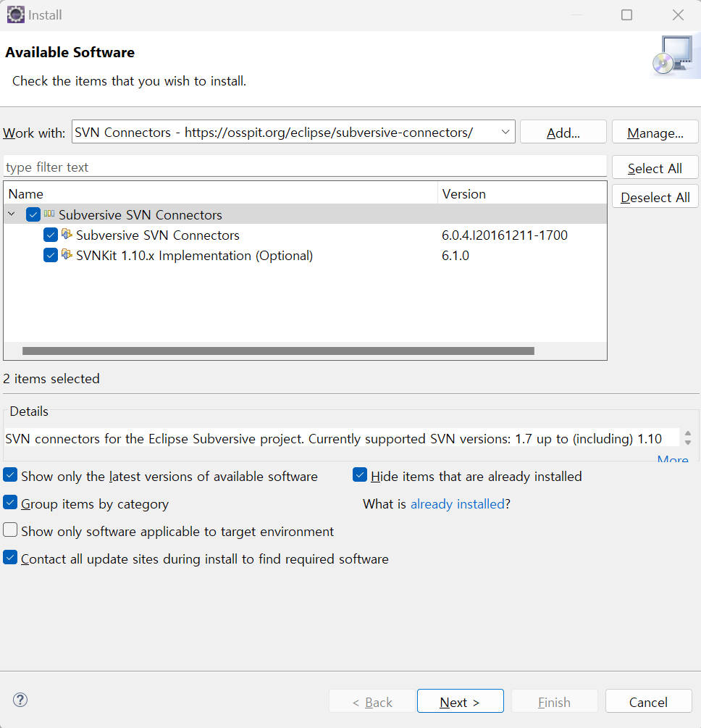Collapse the Subversive SVN Connectors category
Screen dimensions: 701x728
[x=12, y=214]
